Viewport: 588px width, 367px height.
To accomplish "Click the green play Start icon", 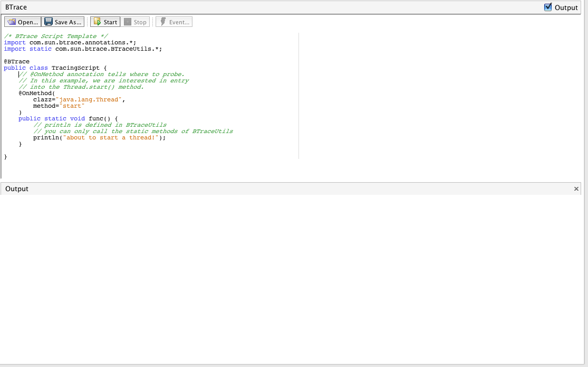I will [97, 22].
